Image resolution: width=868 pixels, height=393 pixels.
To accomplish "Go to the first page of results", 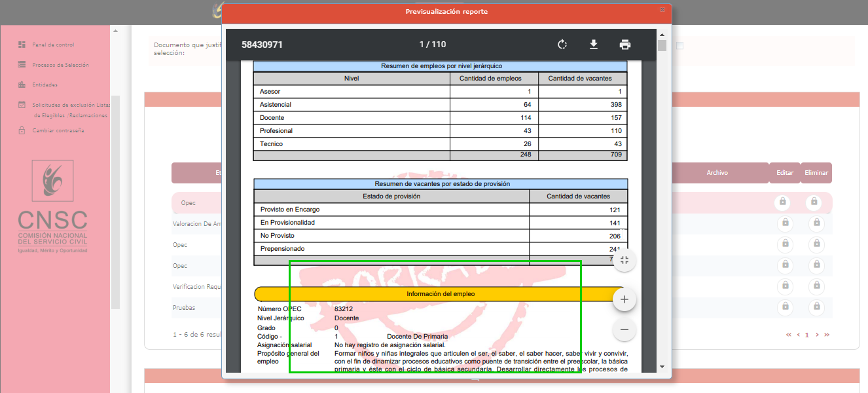I will coord(789,335).
